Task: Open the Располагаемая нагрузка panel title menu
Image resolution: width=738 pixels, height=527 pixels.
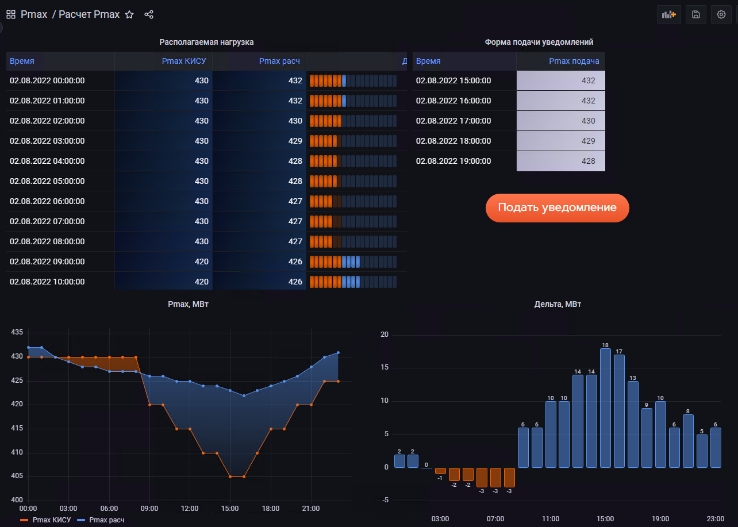Action: pyautogui.click(x=206, y=43)
